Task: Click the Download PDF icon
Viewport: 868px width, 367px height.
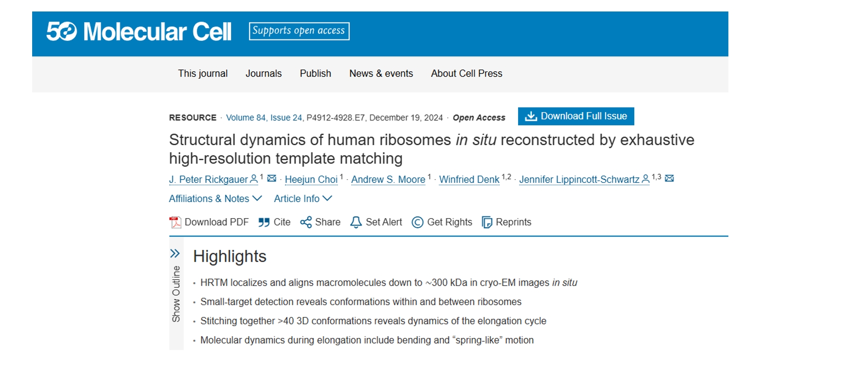Action: click(175, 222)
